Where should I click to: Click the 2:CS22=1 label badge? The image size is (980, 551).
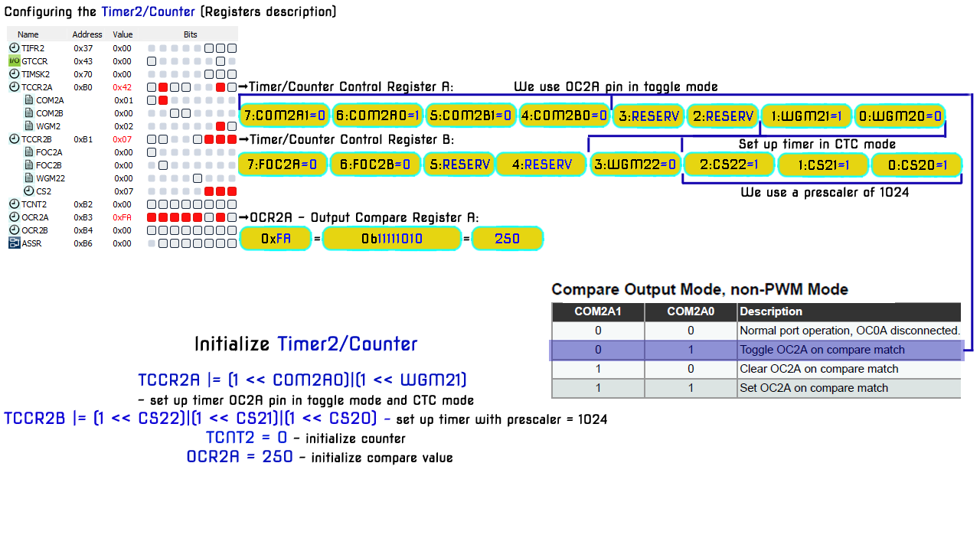point(729,165)
